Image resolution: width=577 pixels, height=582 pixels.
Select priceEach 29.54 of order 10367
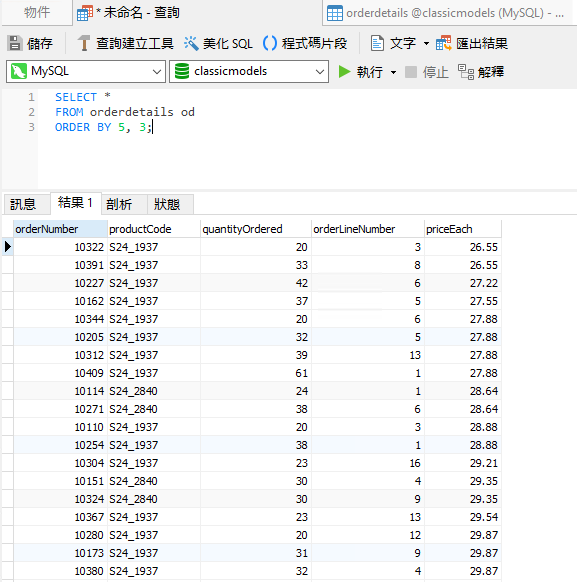click(x=462, y=517)
